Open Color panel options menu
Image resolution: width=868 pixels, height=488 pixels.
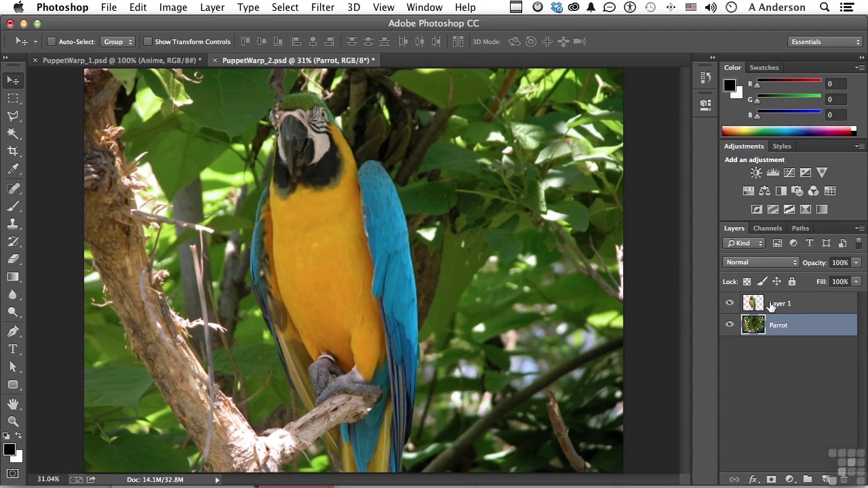click(859, 68)
